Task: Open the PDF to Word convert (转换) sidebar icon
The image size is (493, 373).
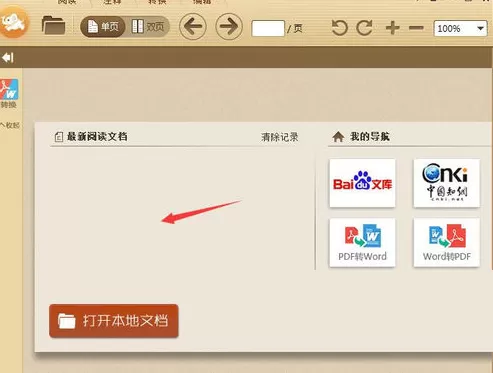Action: (x=9, y=94)
